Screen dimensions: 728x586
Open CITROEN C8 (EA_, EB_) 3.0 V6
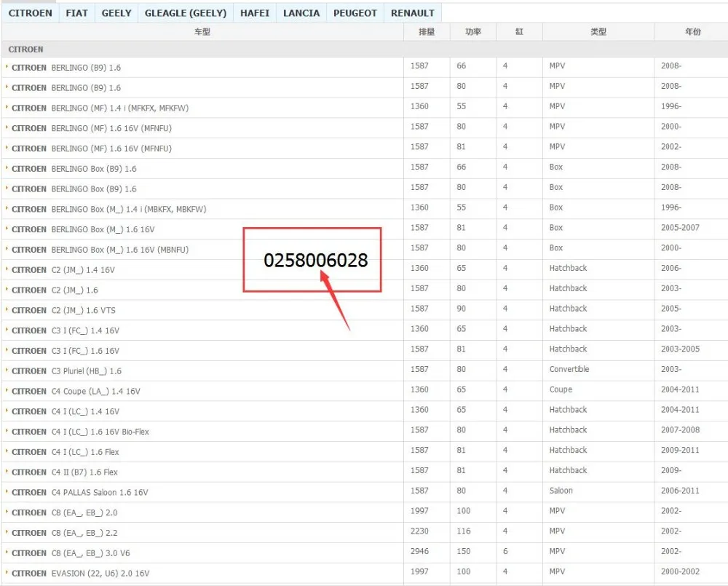coord(71,553)
